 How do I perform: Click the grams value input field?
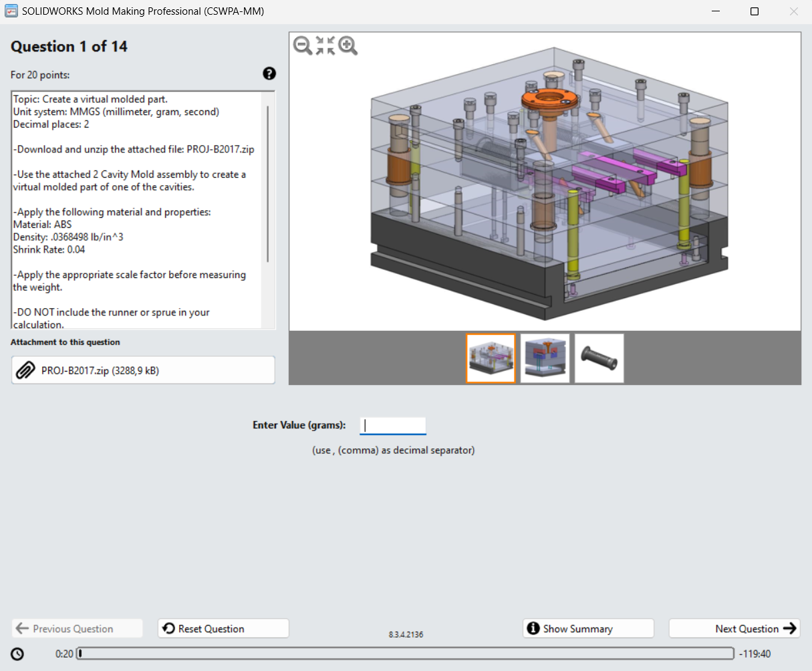pyautogui.click(x=392, y=425)
